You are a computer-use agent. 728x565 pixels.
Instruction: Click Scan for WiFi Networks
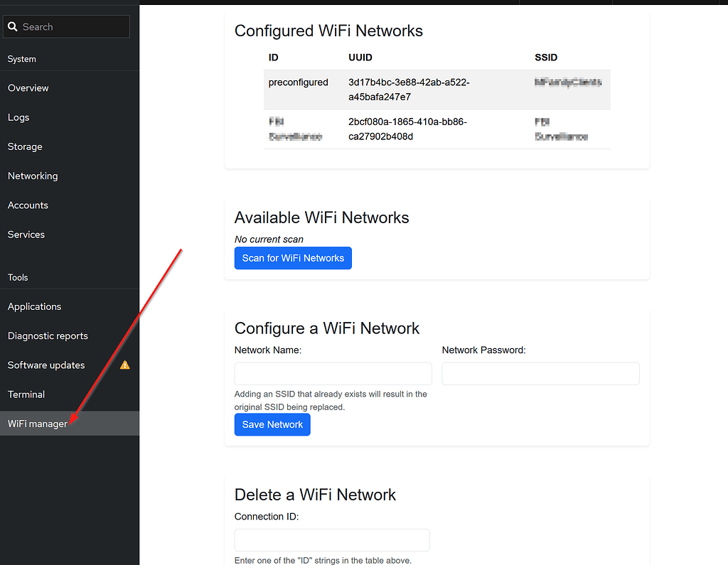click(293, 258)
